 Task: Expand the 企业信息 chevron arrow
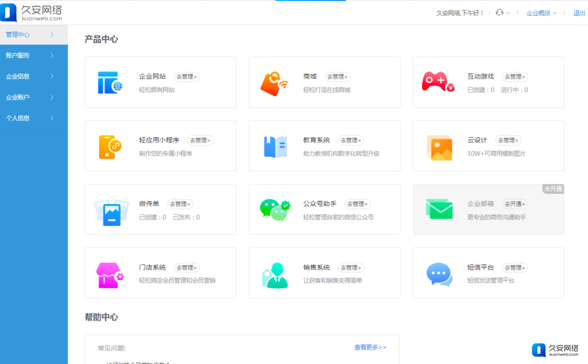[52, 77]
